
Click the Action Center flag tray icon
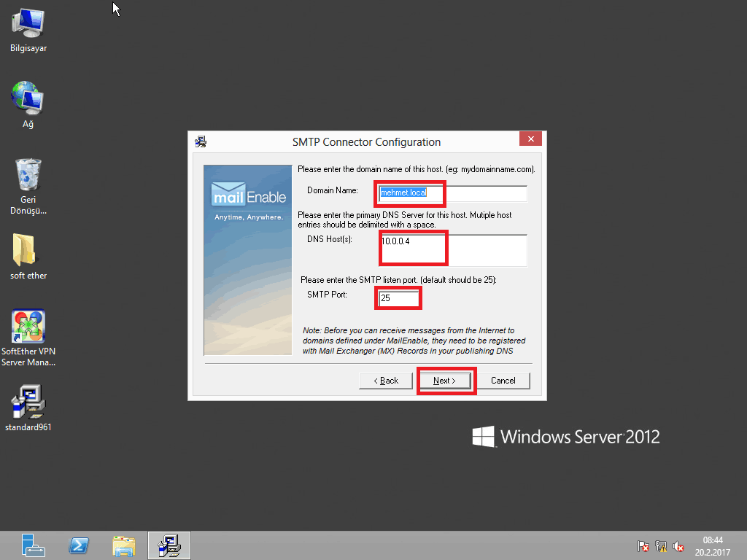coord(643,545)
